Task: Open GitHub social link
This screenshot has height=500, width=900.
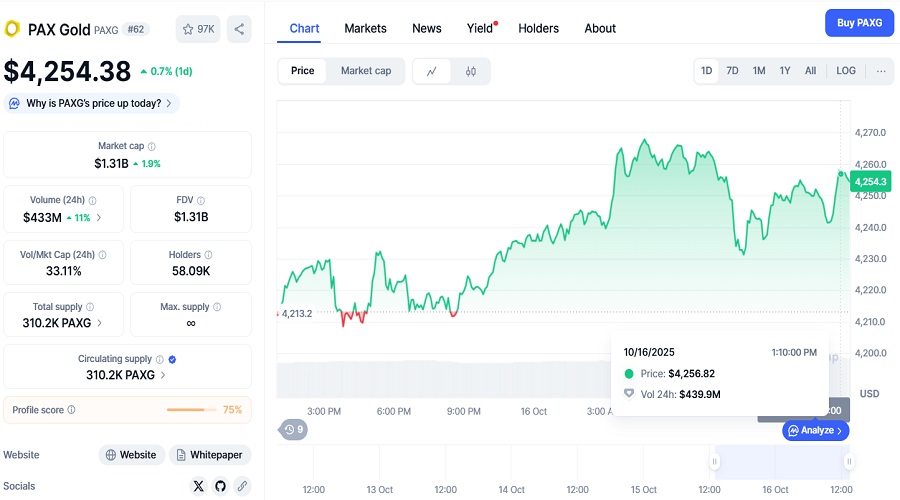Action: tap(220, 486)
